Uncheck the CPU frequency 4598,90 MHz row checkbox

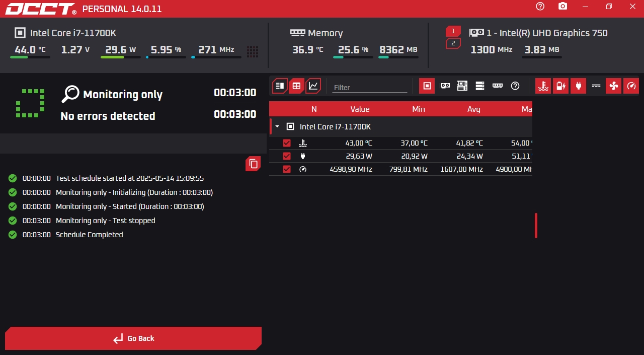pyautogui.click(x=287, y=169)
